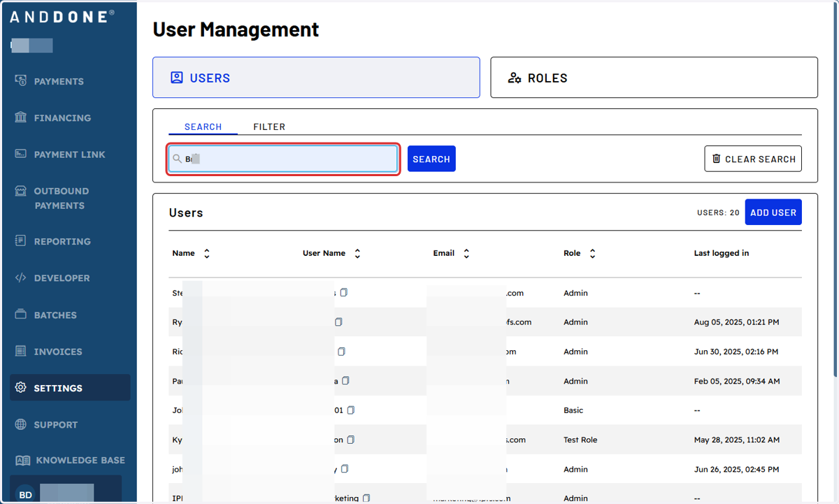The image size is (839, 504).
Task: Click the 'Test Role' cell
Action: (580, 440)
